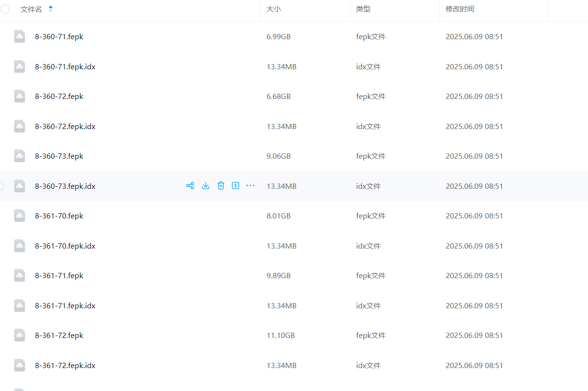The image size is (588, 391).
Task: Open the file named 8-361-71.fepk
Action: [59, 275]
